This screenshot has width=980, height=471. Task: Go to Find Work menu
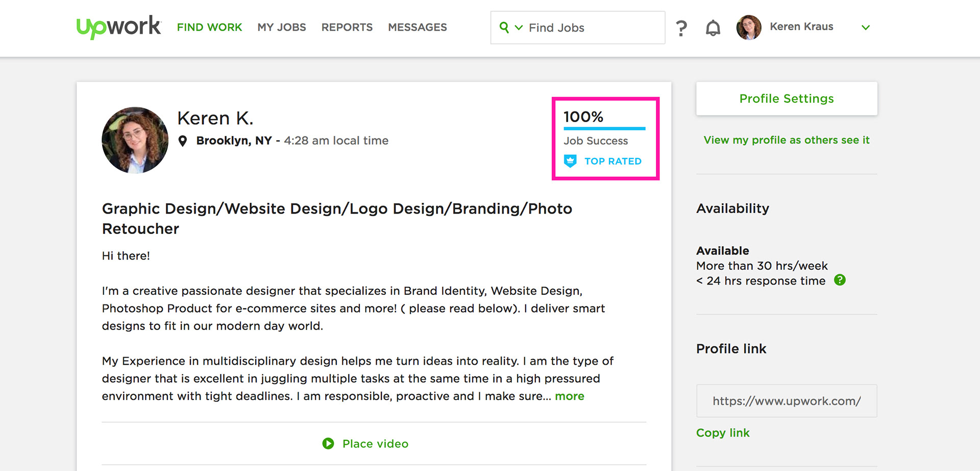click(x=209, y=27)
